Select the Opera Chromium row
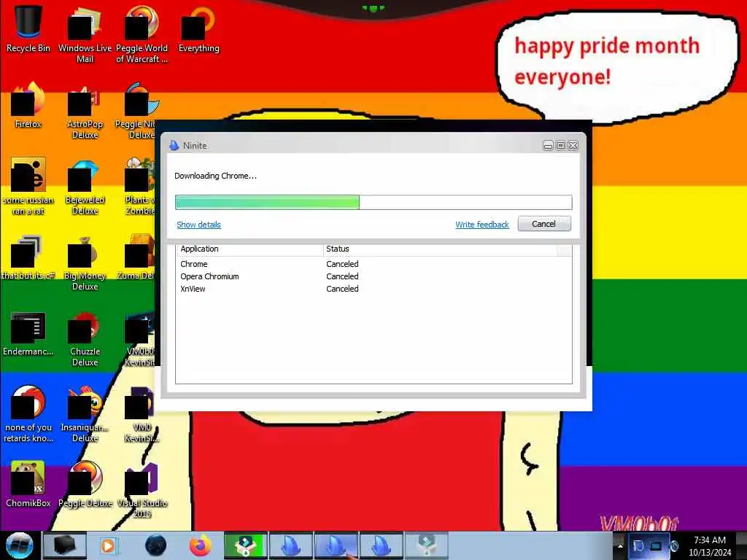This screenshot has height=560, width=747. [x=373, y=276]
